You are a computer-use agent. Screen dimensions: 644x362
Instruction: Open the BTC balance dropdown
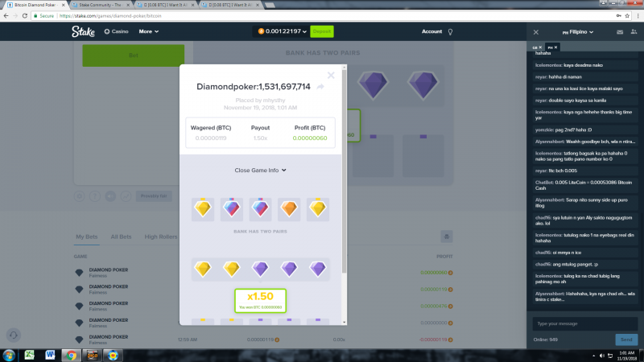pos(283,31)
